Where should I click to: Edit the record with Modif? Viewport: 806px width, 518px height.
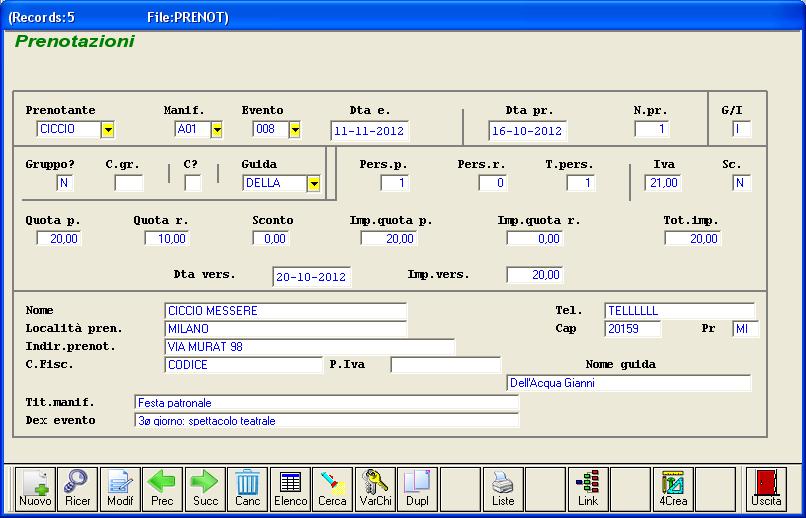pos(120,489)
